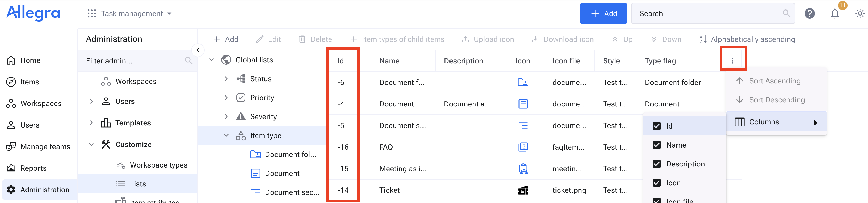This screenshot has height=203, width=868.
Task: Click the Global lists globe icon
Action: point(226,60)
